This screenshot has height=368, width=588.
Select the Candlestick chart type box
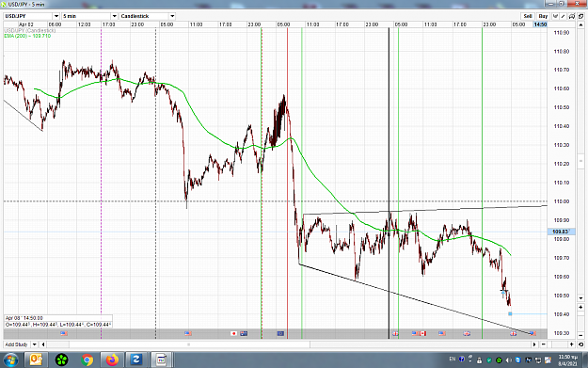tap(144, 16)
